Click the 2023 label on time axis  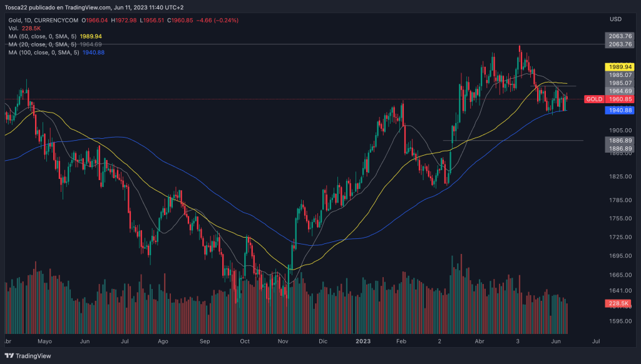click(364, 342)
